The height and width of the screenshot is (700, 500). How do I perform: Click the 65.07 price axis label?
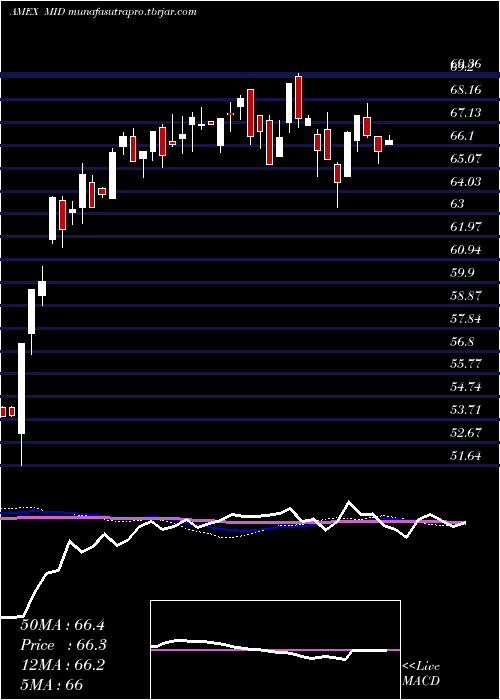(x=466, y=158)
